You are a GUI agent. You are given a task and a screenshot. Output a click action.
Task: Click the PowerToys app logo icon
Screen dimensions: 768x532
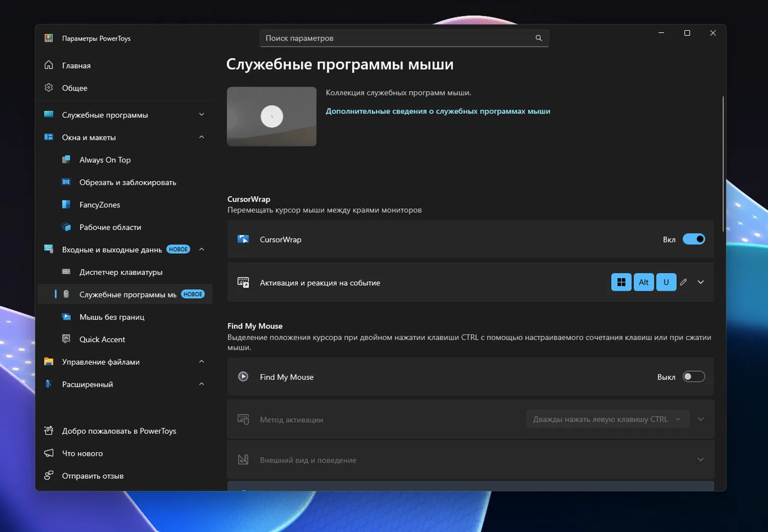49,38
